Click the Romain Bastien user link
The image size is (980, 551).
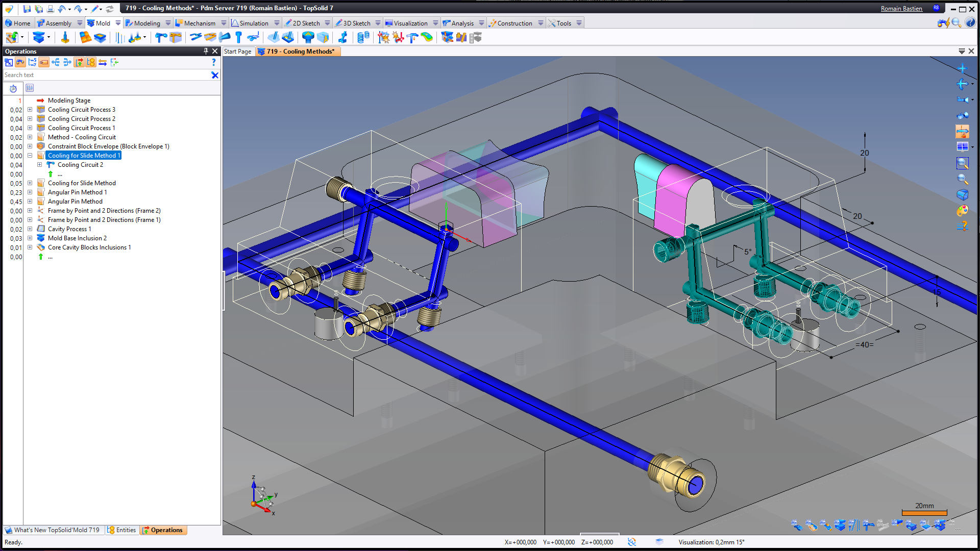click(x=901, y=9)
